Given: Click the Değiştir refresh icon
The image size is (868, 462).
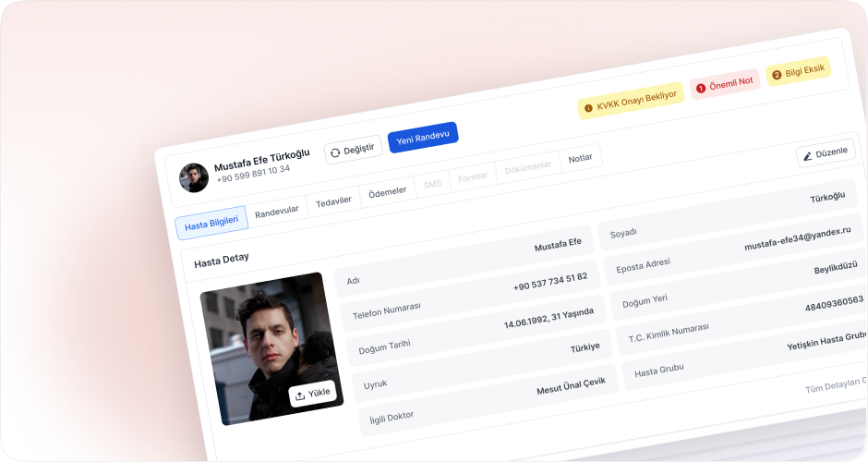Looking at the screenshot, I should 335,152.
